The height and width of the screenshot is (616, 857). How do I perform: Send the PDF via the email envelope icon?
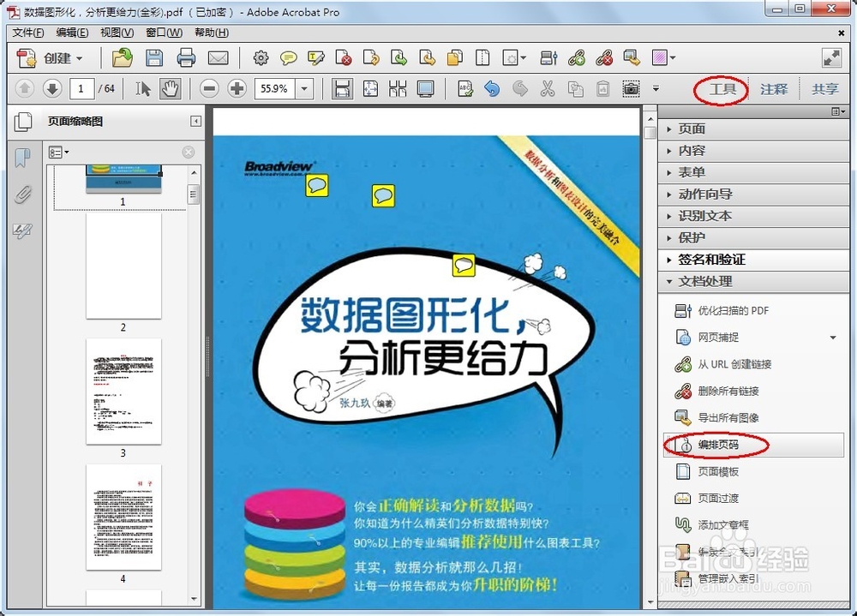218,58
